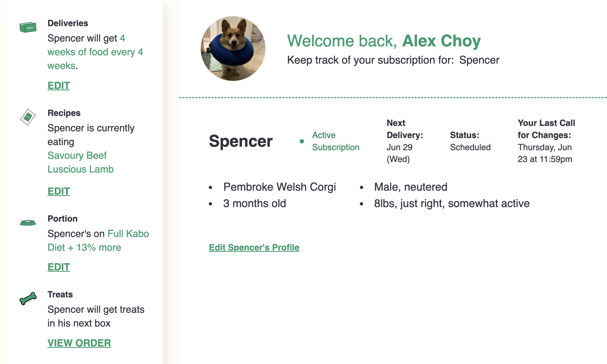
Task: Click the Spencer name heading
Action: (x=241, y=141)
